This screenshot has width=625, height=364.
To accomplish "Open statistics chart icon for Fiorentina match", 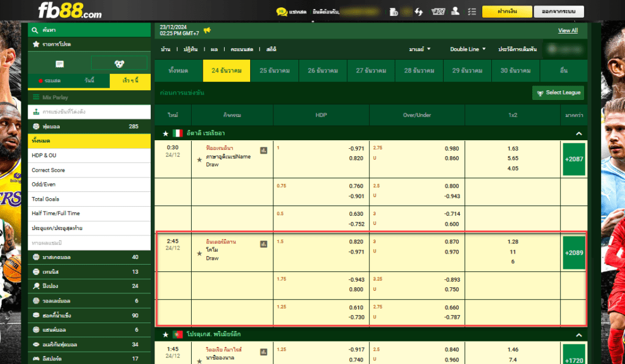I will click(x=264, y=150).
